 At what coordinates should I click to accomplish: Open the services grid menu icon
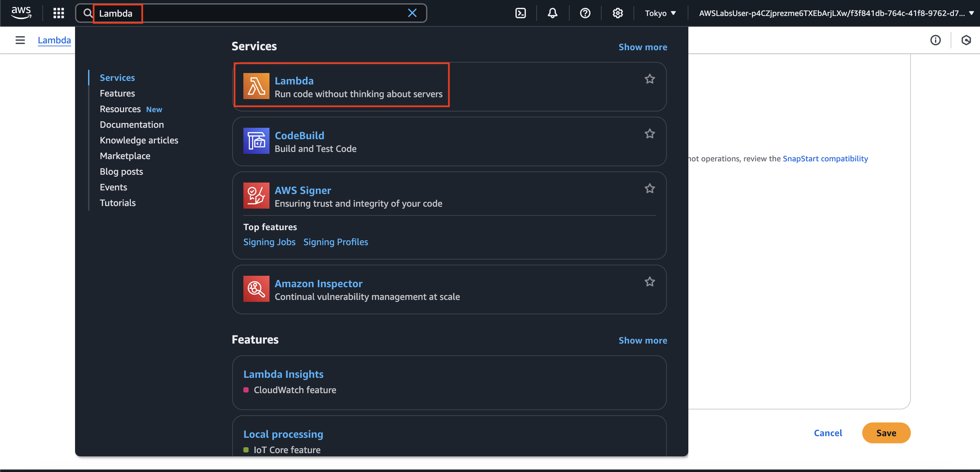click(59, 13)
